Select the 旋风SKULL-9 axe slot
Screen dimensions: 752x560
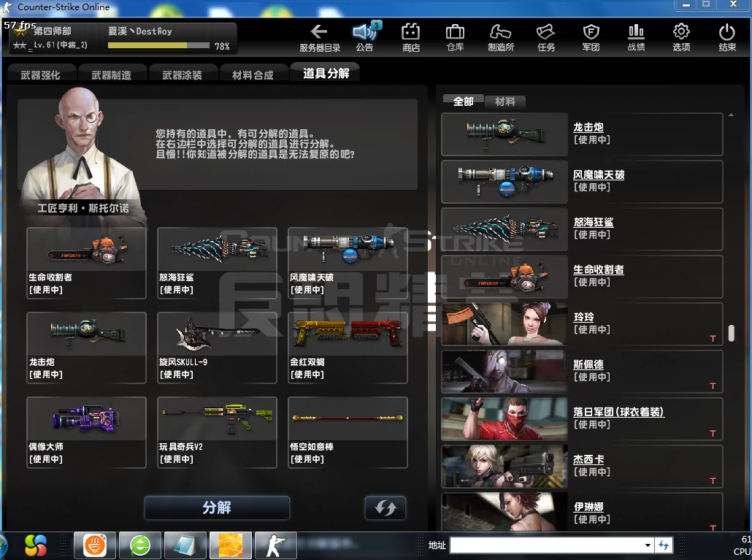(x=218, y=348)
